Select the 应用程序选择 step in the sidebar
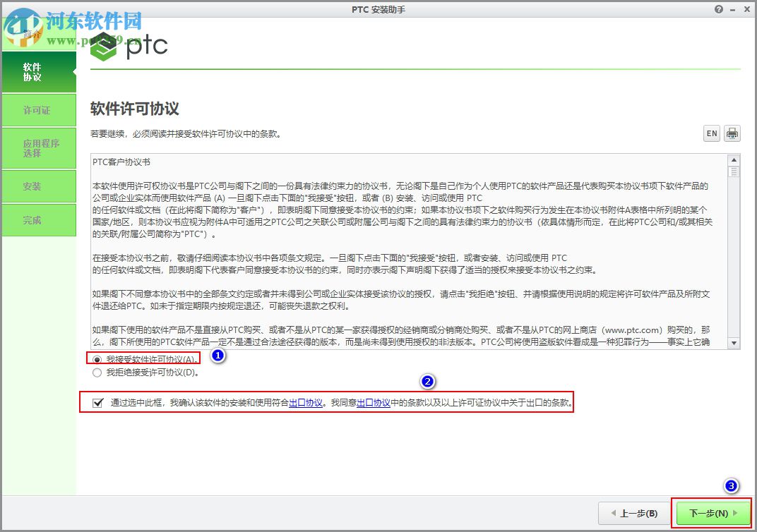The image size is (757, 532). 38,147
